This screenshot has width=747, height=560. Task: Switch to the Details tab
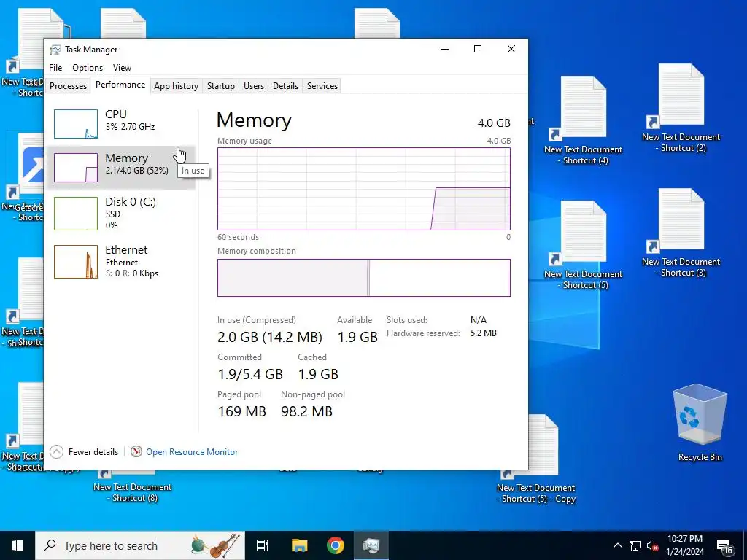point(285,86)
